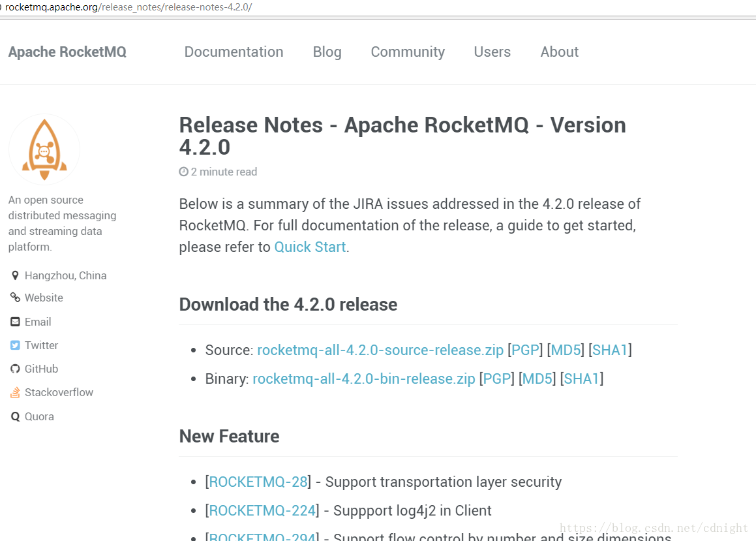The height and width of the screenshot is (541, 756).
Task: Click the GitHub octocat icon
Action: click(x=15, y=369)
